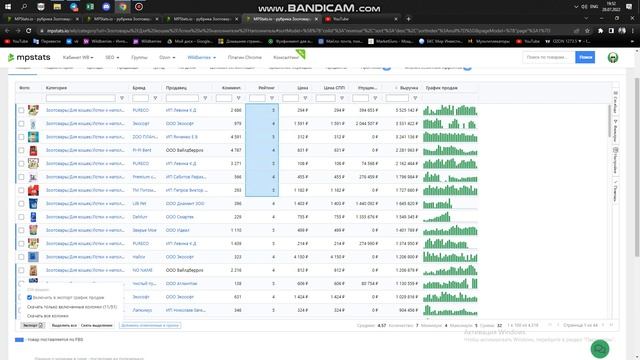Open Windows taskbar search
The height and width of the screenshot is (360, 640).
point(24,7)
